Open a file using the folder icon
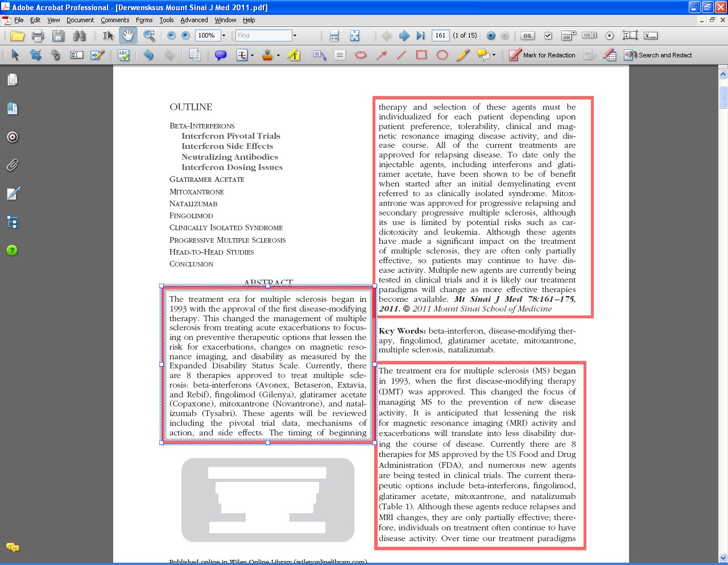Image resolution: width=728 pixels, height=565 pixels. click(18, 36)
